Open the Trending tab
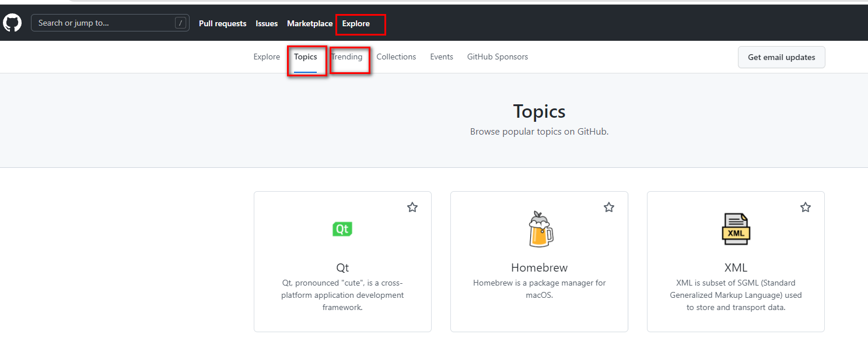The width and height of the screenshot is (868, 359). pos(347,57)
